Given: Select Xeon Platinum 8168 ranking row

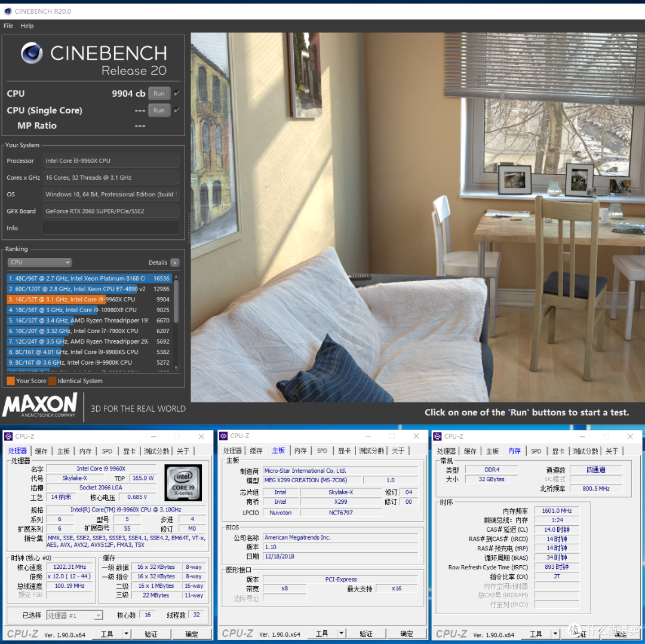Looking at the screenshot, I should coord(89,278).
